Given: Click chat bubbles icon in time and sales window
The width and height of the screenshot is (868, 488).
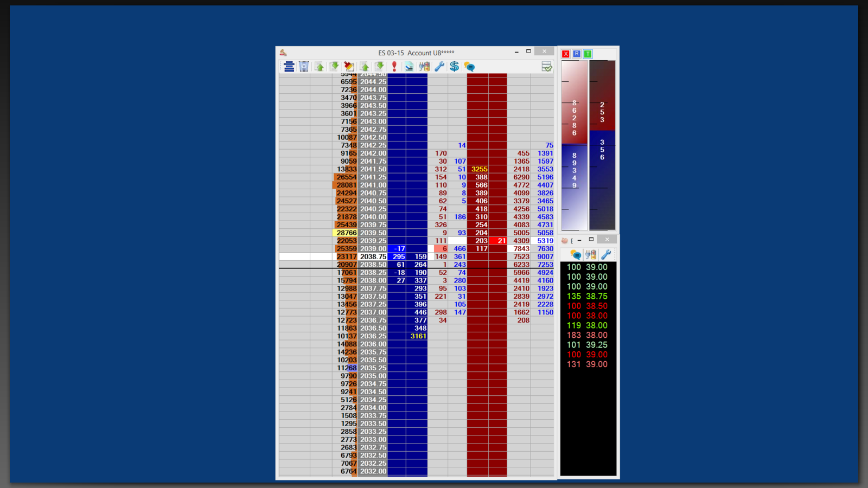Looking at the screenshot, I should [576, 254].
